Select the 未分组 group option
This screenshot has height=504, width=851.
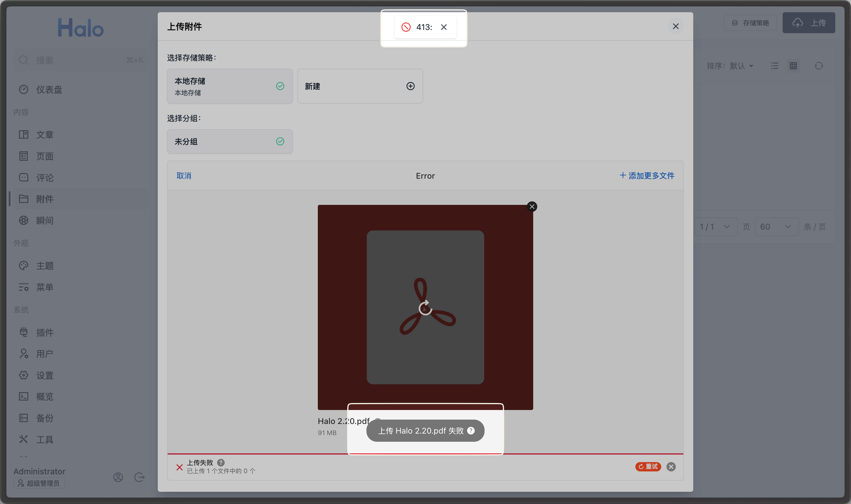click(230, 141)
